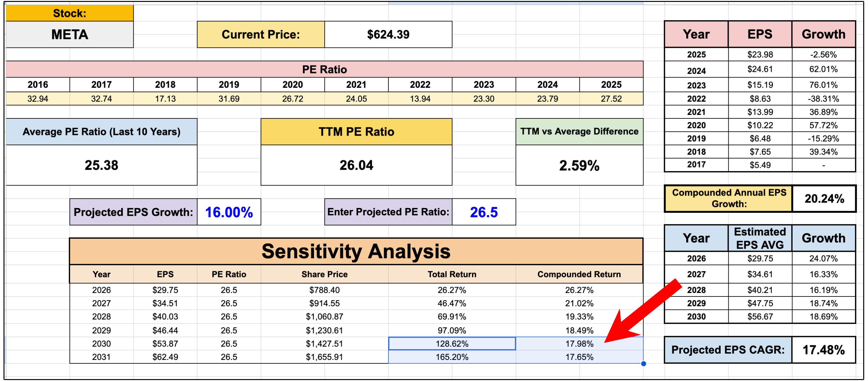Select the TTM PE Ratio value 26.04
This screenshot has height=381, width=868.
click(356, 165)
